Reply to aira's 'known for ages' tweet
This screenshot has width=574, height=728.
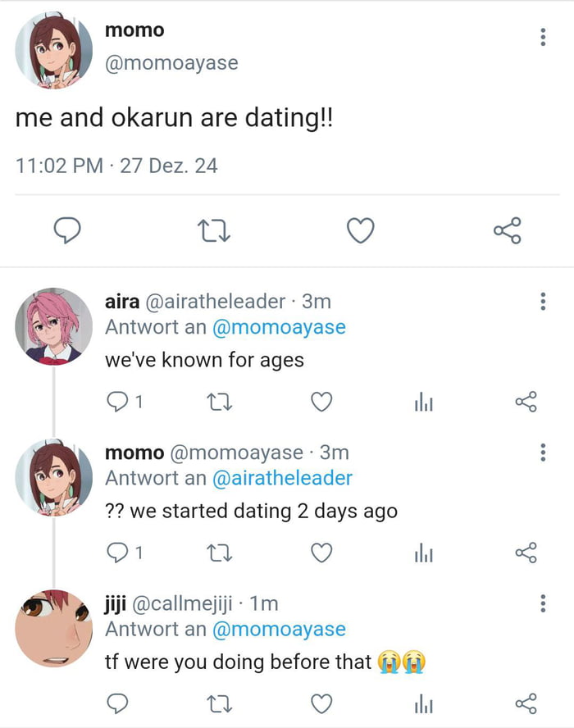[119, 402]
